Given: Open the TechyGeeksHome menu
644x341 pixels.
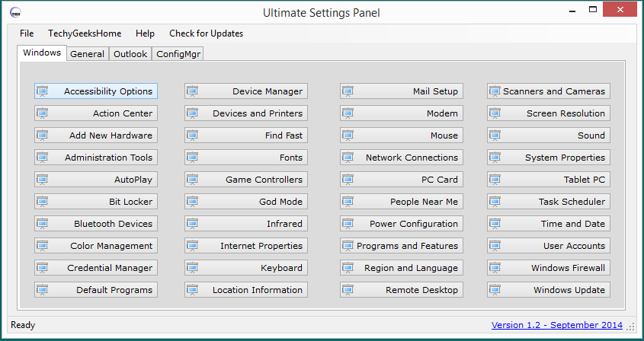Looking at the screenshot, I should (85, 33).
